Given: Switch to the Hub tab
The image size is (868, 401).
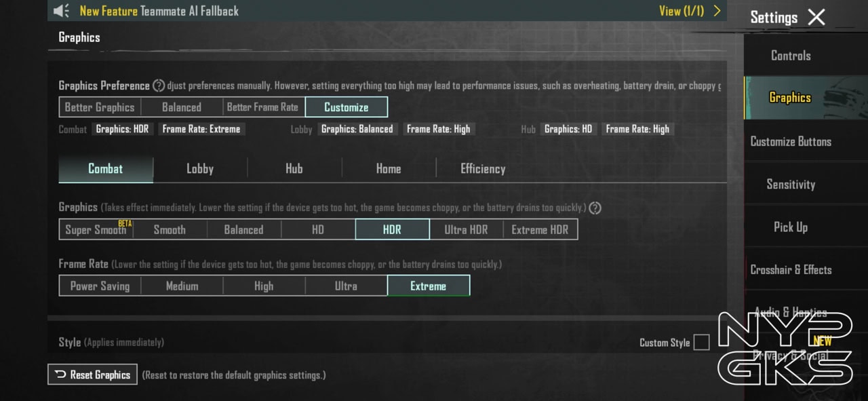Looking at the screenshot, I should pos(294,169).
